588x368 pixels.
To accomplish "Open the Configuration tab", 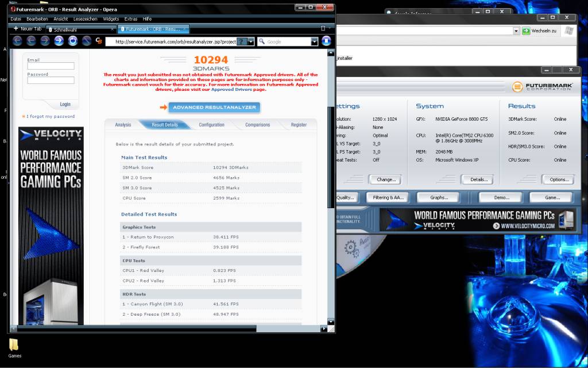I will point(211,125).
